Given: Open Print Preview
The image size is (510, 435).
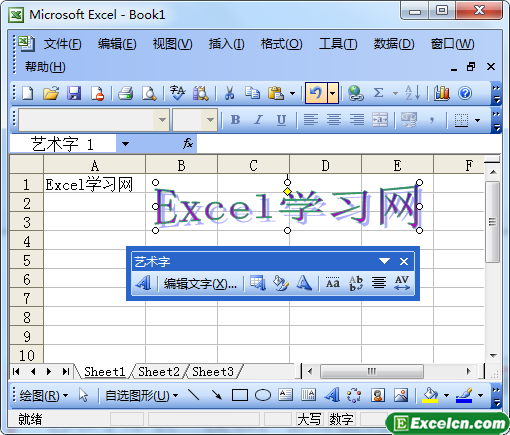Looking at the screenshot, I should pyautogui.click(x=149, y=93).
